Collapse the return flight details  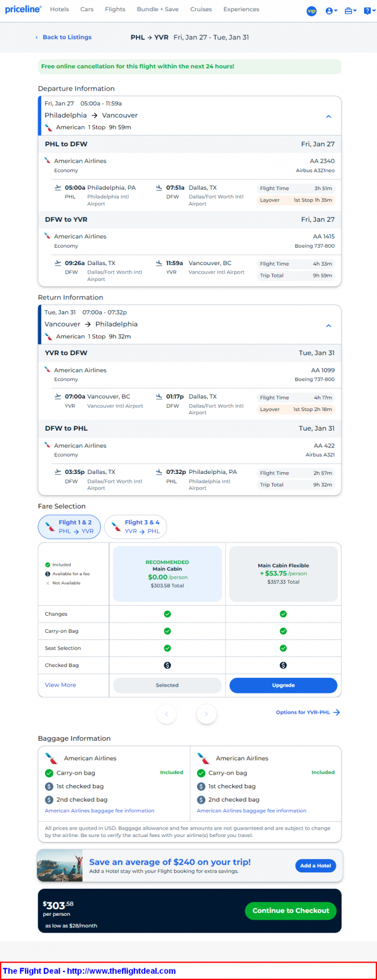[x=329, y=325]
